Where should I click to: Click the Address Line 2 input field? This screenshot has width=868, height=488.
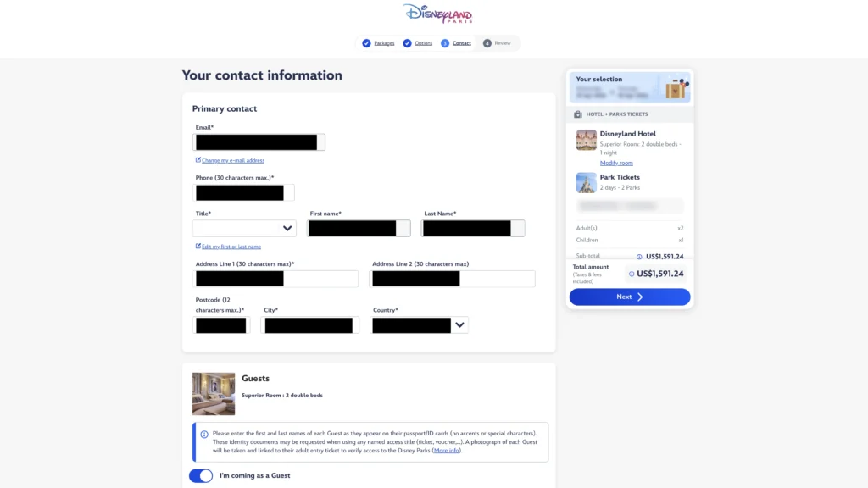tap(497, 279)
